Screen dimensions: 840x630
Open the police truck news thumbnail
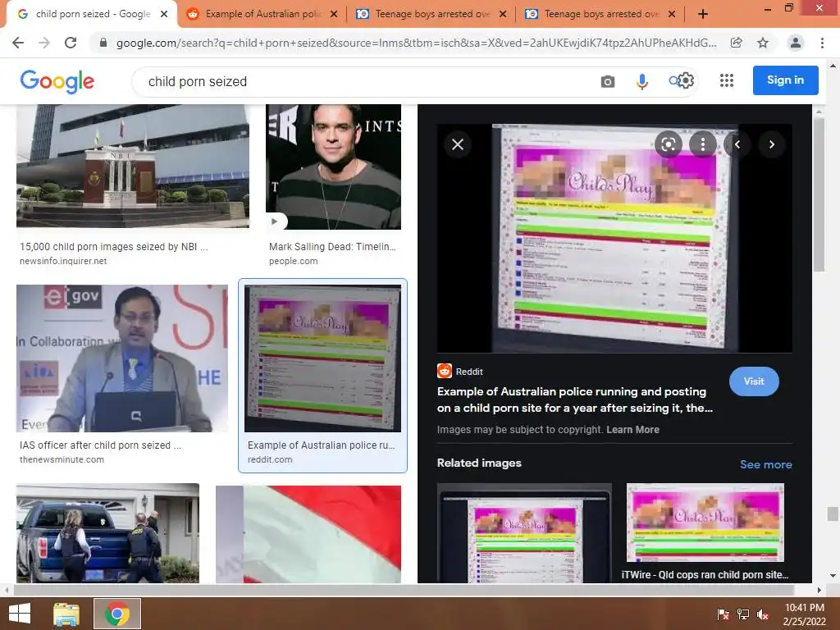point(107,533)
